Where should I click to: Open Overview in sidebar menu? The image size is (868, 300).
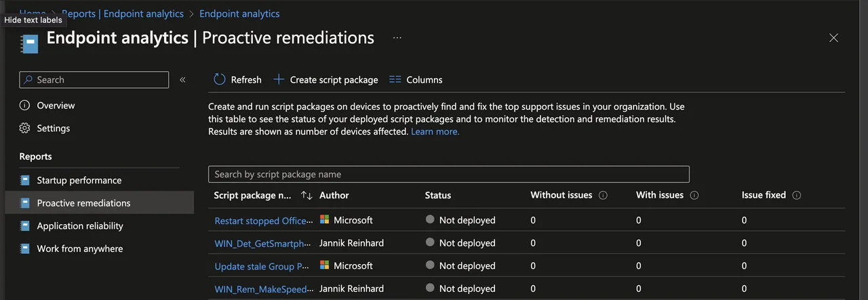tap(56, 106)
